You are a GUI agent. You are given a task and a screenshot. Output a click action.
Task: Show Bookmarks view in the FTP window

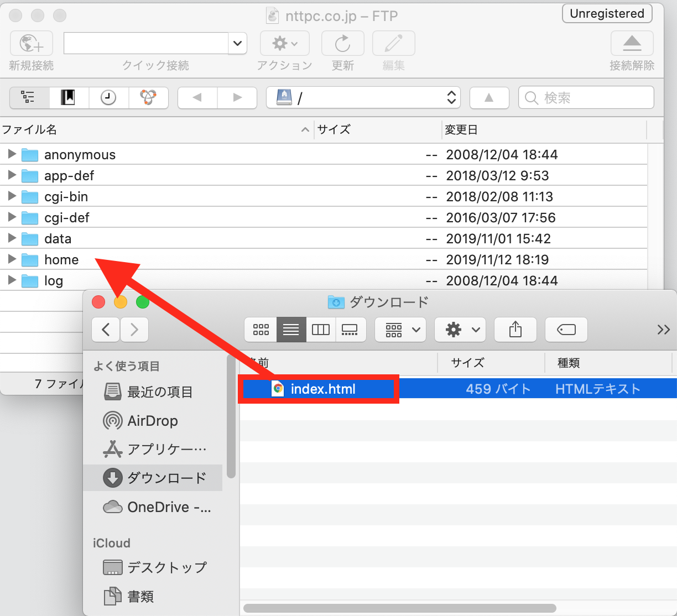pyautogui.click(x=69, y=98)
